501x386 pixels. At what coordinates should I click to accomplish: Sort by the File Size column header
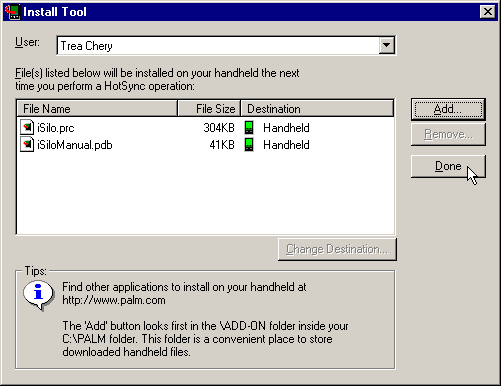pyautogui.click(x=209, y=109)
